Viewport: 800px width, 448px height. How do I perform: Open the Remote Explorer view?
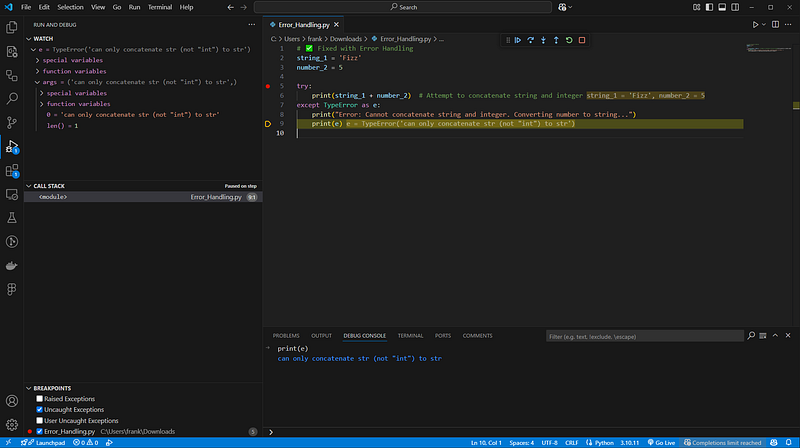12,194
